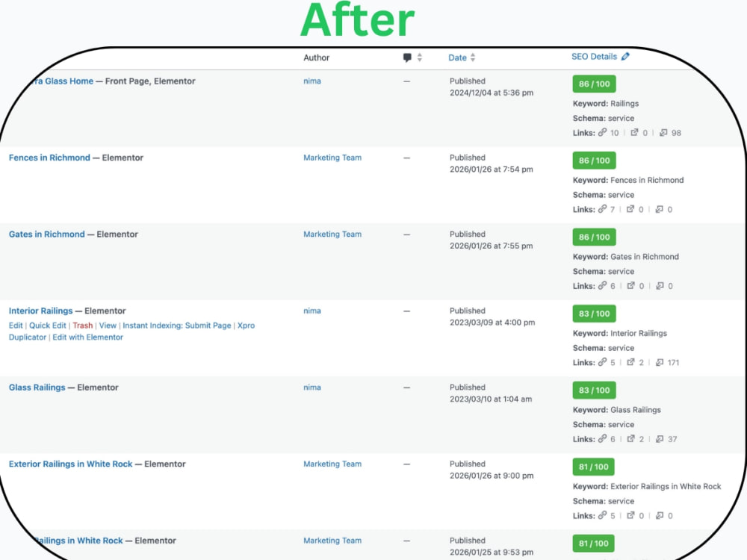747x560 pixels.
Task: Open the Interior Railings page title
Action: (x=40, y=311)
